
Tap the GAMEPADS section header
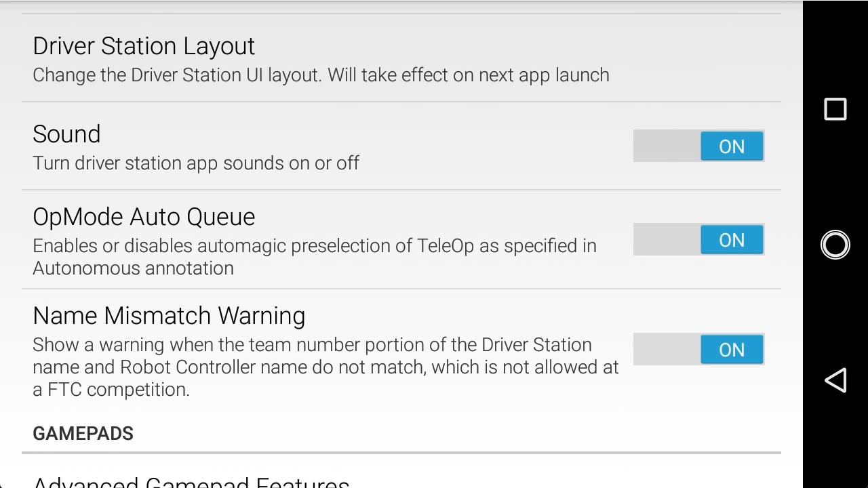click(83, 434)
